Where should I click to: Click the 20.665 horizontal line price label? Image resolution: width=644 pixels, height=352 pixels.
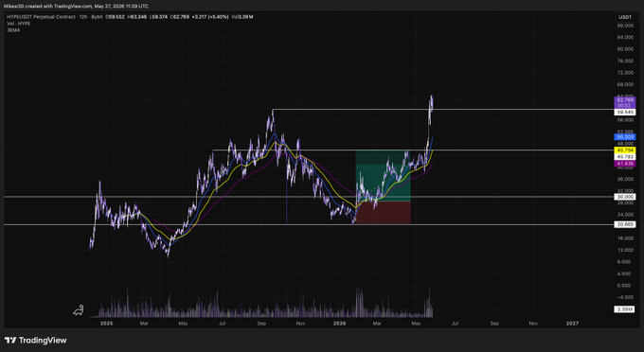click(x=625, y=224)
